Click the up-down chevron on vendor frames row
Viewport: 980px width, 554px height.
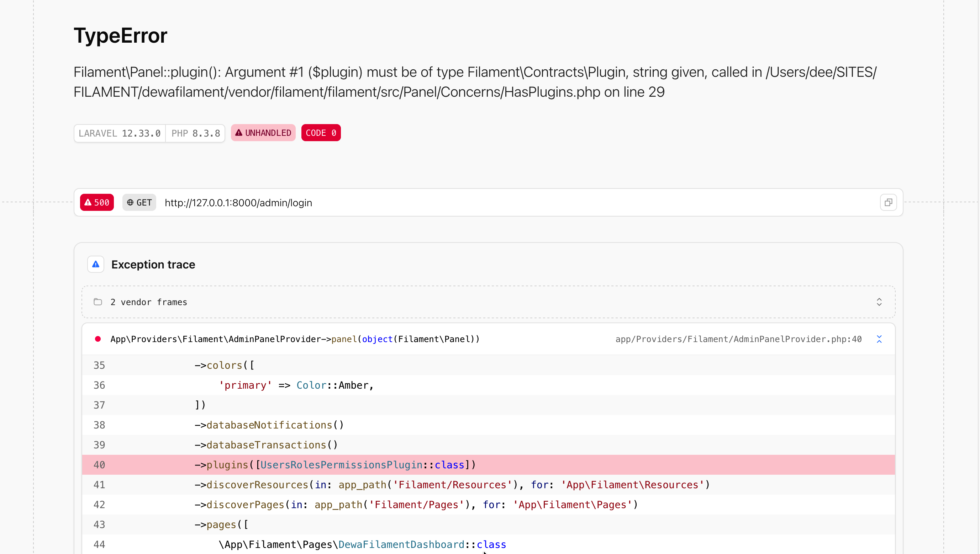coord(879,302)
